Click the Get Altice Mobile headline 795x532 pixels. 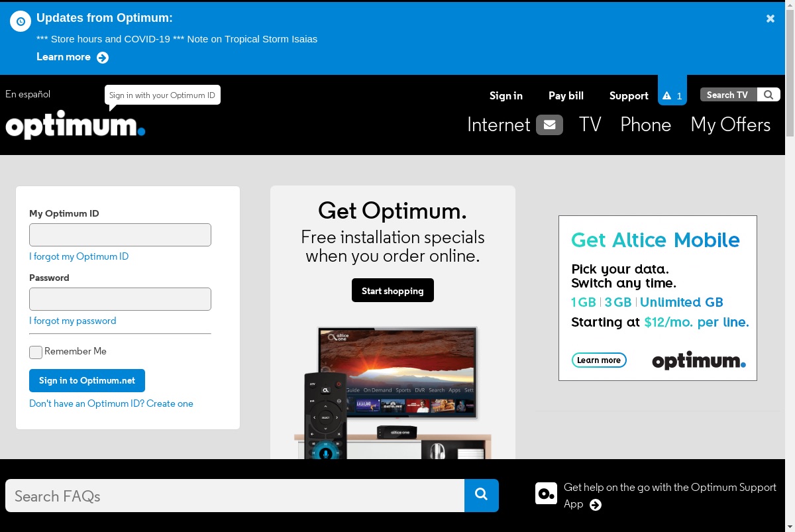(x=655, y=240)
